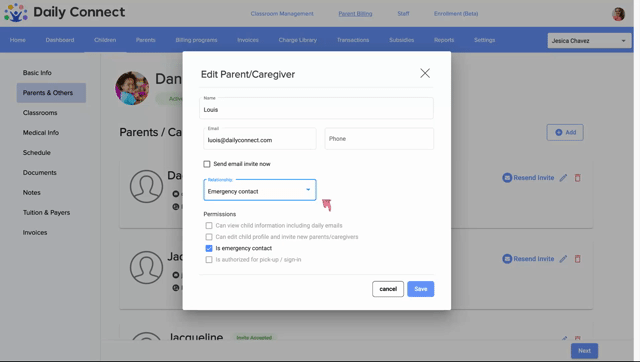Click the Email input field
This screenshot has height=362, width=640.
[260, 139]
